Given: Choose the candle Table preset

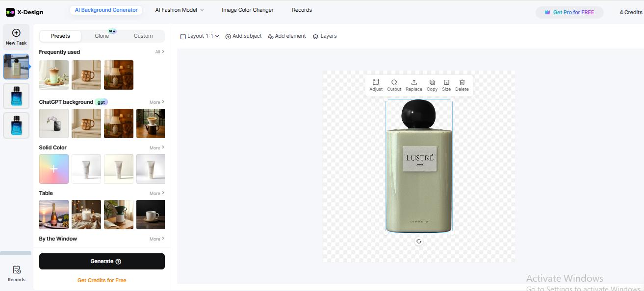Looking at the screenshot, I should (x=86, y=215).
